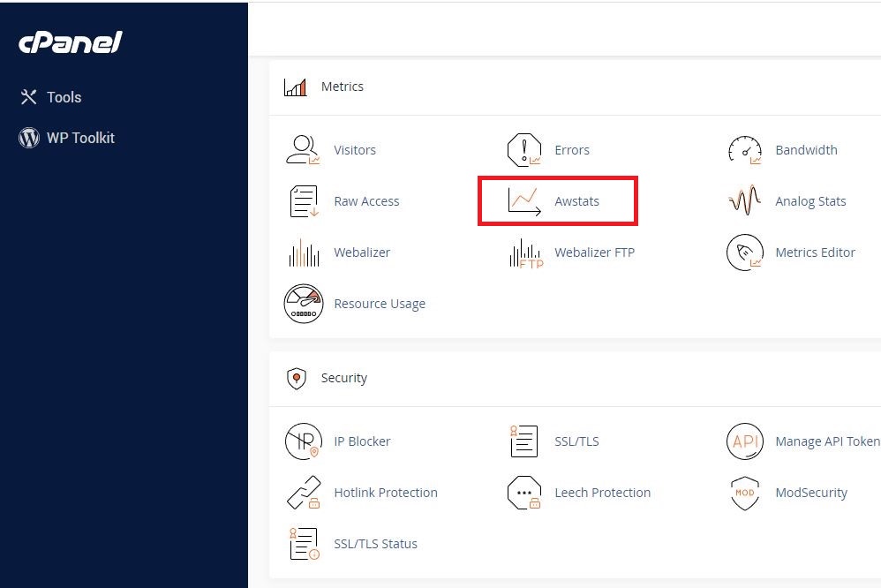Click the Analog Stats waveform icon
Screen dimensions: 881x588
pos(745,200)
